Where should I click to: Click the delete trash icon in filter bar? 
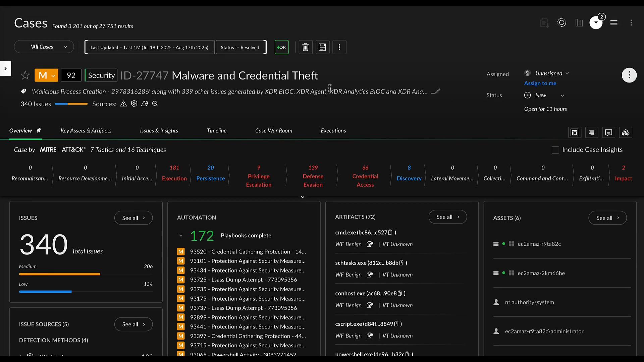(305, 47)
